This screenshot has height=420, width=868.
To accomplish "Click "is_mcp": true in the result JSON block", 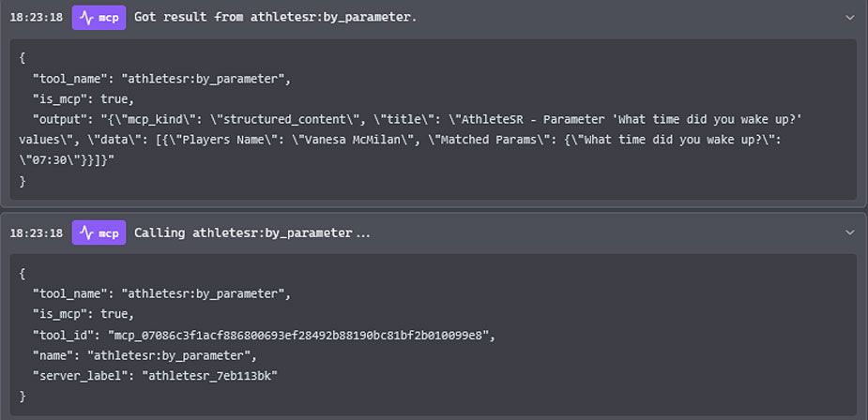I will [x=84, y=99].
